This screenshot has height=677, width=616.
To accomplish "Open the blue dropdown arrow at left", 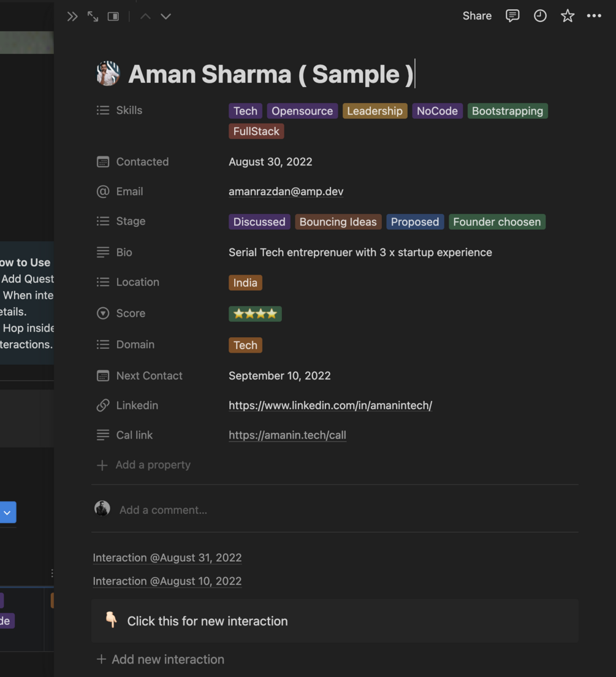I will (7, 512).
